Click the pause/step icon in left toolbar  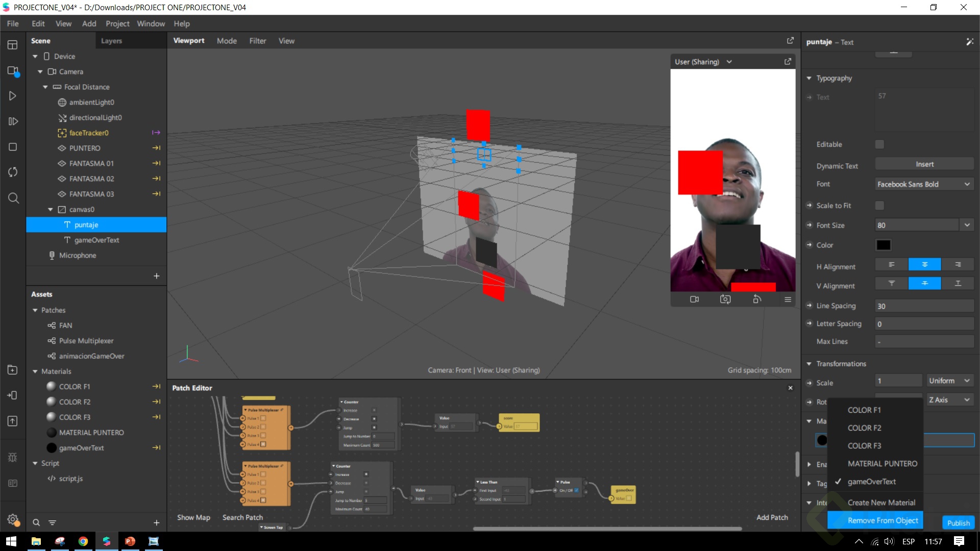tap(13, 121)
